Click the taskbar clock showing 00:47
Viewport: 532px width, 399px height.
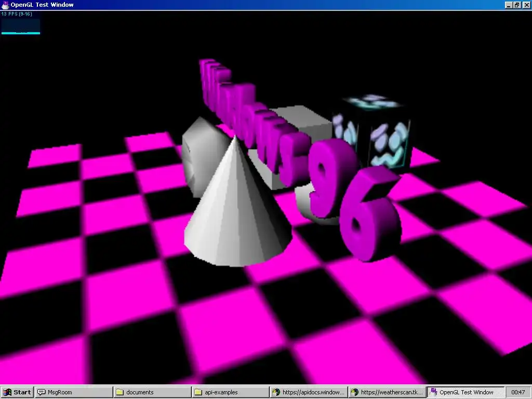(518, 392)
